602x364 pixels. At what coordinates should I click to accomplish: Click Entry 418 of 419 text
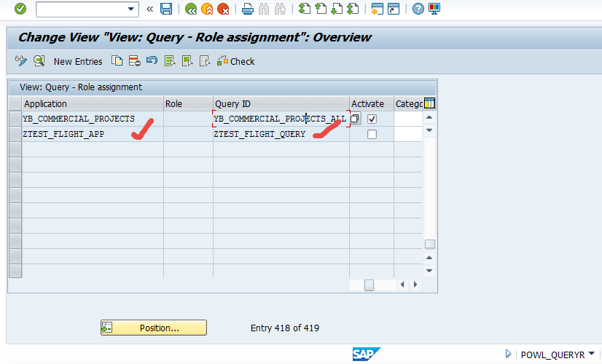285,328
